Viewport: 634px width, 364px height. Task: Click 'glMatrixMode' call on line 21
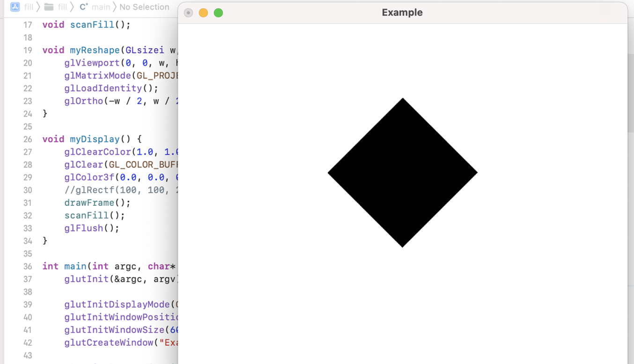point(97,75)
